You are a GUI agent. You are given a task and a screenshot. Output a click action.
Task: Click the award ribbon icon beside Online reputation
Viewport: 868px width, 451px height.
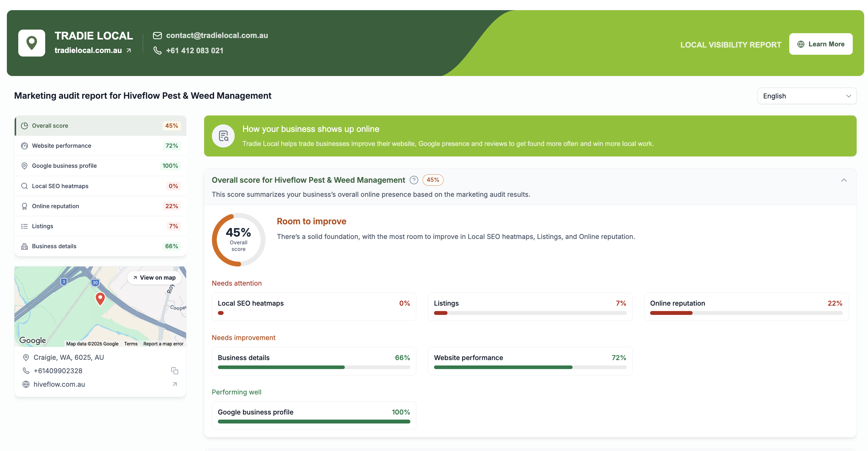coord(24,206)
